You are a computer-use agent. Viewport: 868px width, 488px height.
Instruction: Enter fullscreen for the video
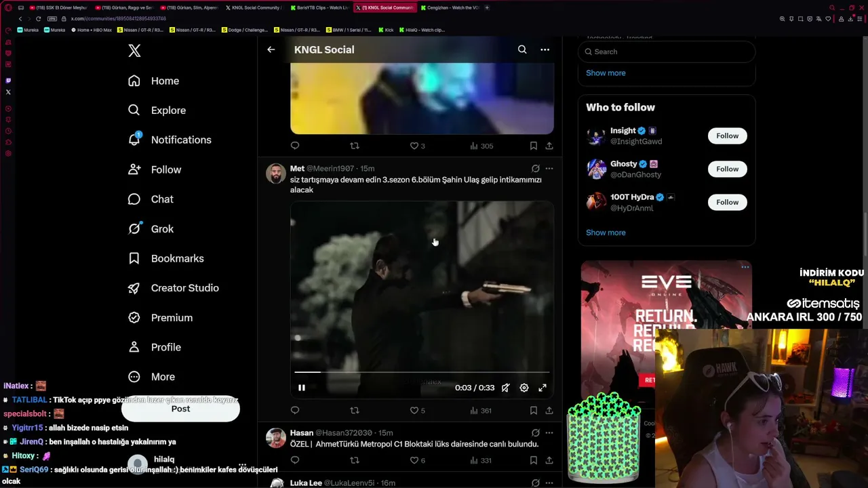(542, 388)
